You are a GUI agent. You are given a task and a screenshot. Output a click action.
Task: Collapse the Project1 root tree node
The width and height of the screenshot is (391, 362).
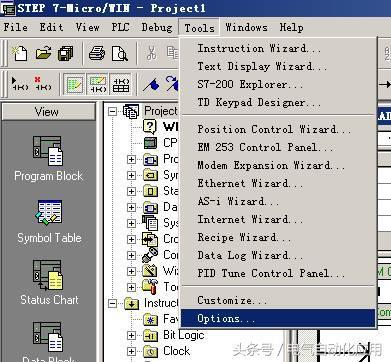113,111
